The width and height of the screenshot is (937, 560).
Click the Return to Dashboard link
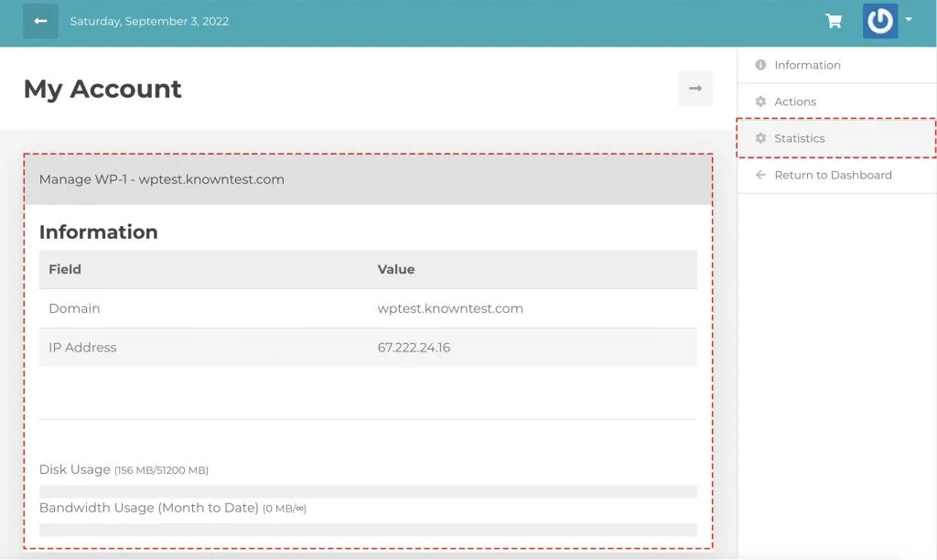pyautogui.click(x=834, y=174)
